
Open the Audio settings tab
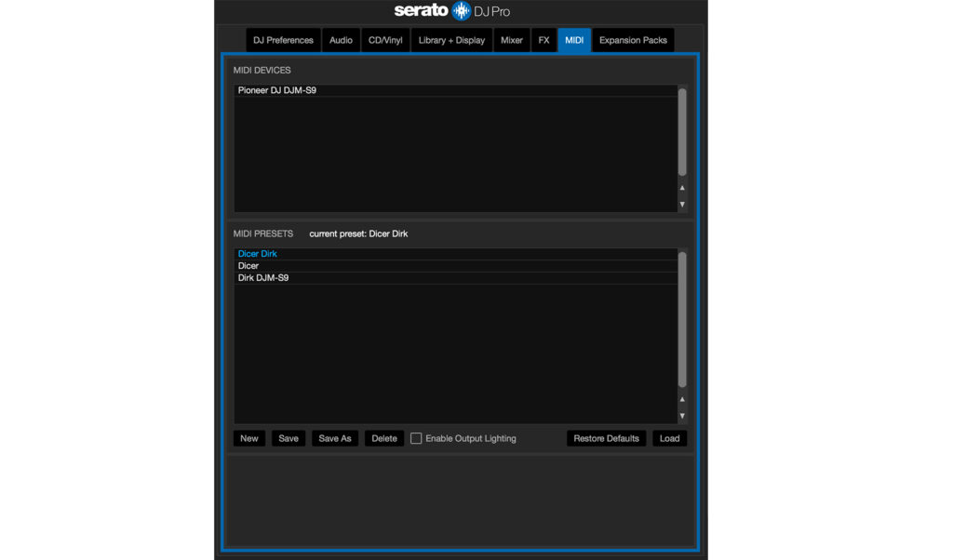click(341, 40)
